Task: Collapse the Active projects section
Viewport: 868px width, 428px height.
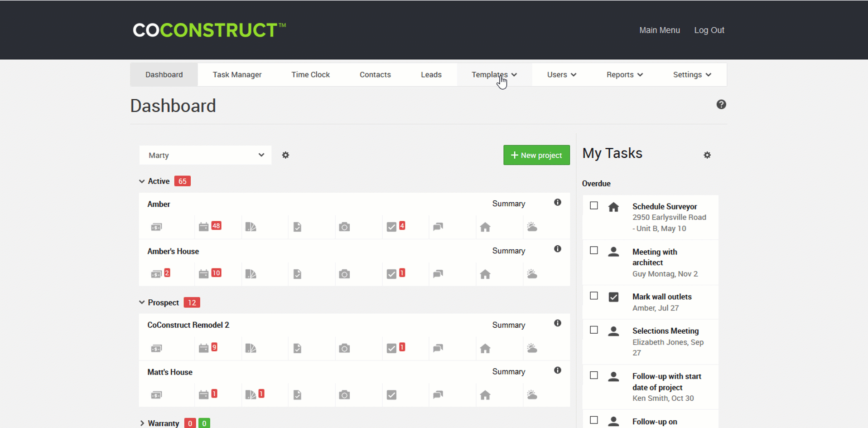Action: [x=142, y=181]
